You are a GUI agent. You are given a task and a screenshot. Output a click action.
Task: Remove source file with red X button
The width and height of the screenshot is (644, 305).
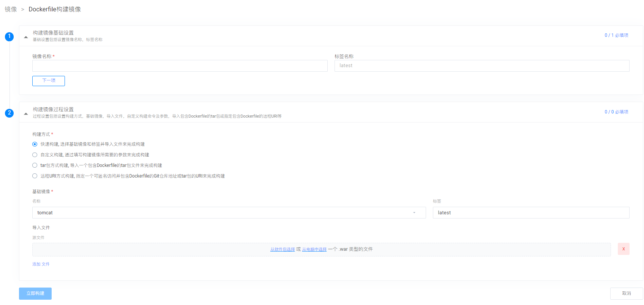coord(623,249)
